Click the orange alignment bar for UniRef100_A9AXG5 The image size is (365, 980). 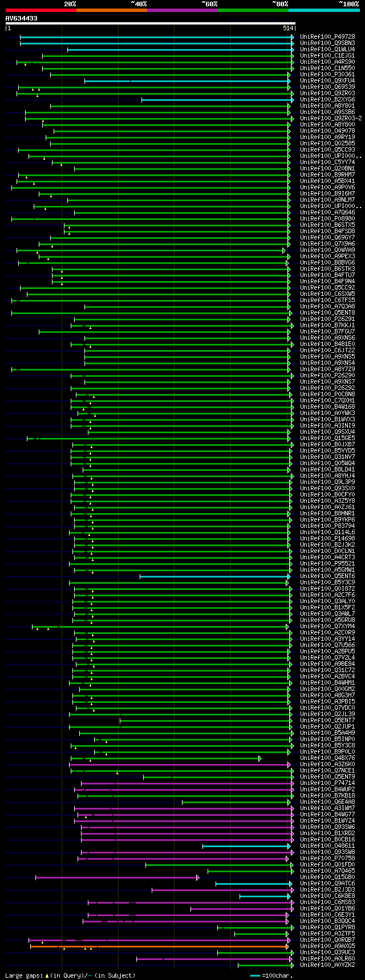(x=160, y=946)
